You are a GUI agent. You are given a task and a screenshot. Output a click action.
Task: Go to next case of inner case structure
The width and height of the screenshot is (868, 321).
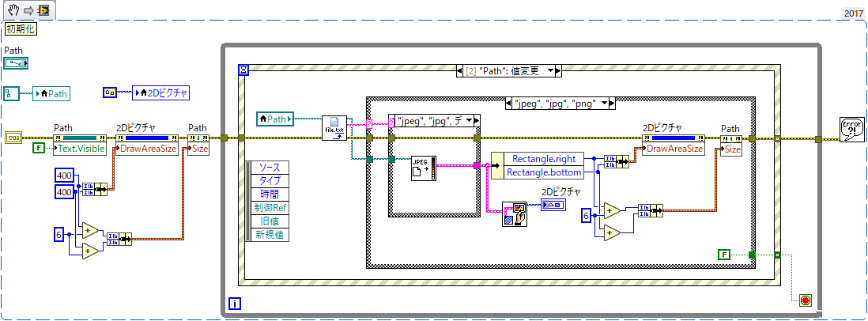(x=477, y=121)
